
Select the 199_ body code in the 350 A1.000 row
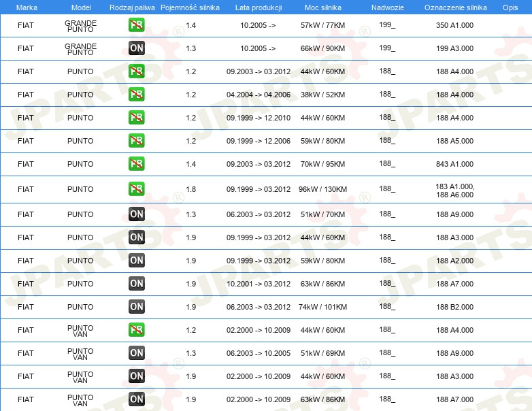(387, 24)
